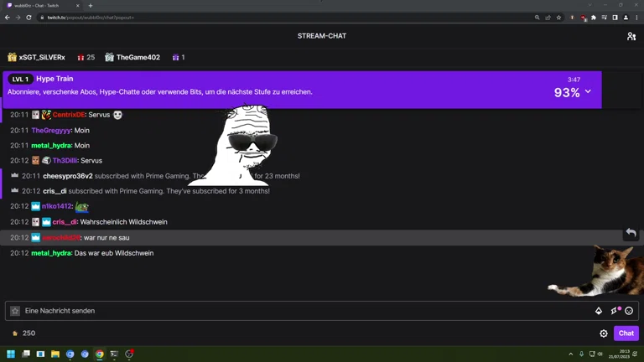Open the username metal_hydra in the last message

coord(51,253)
